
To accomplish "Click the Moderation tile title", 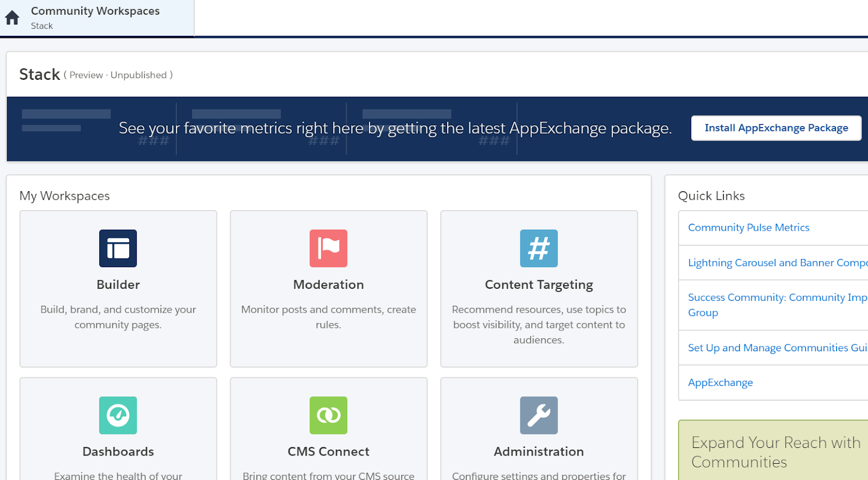I will pos(328,285).
